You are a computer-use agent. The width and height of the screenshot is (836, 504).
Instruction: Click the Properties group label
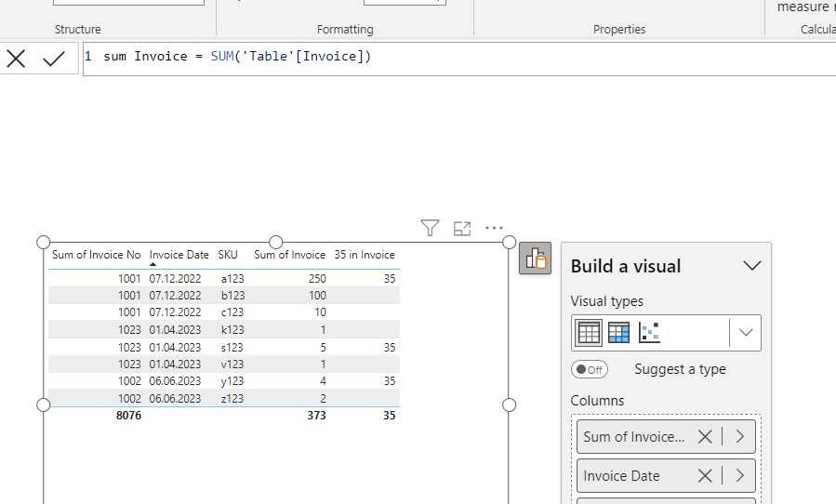pos(619,30)
